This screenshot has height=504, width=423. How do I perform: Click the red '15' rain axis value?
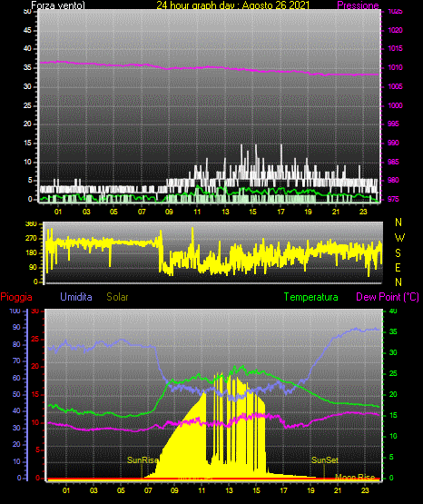pyautogui.click(x=35, y=394)
